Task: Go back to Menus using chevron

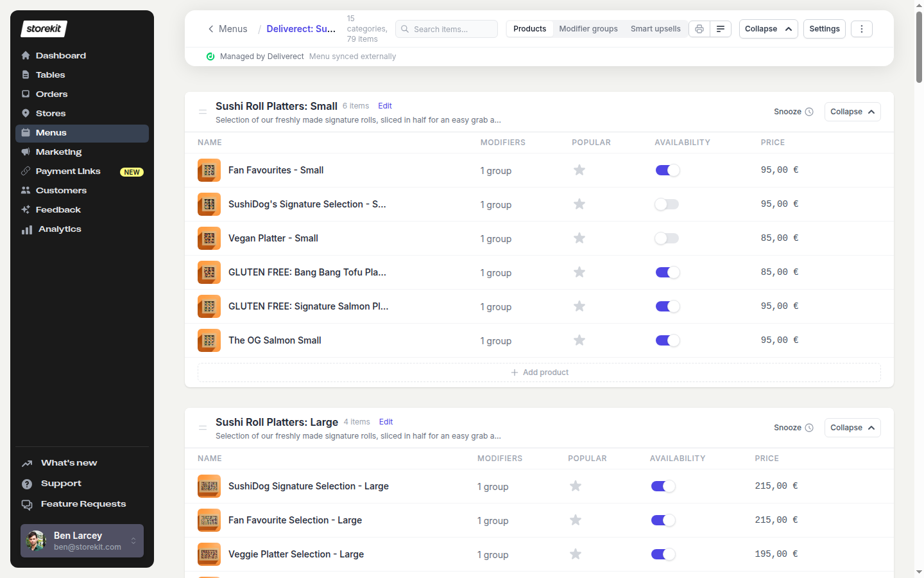Action: pos(210,29)
